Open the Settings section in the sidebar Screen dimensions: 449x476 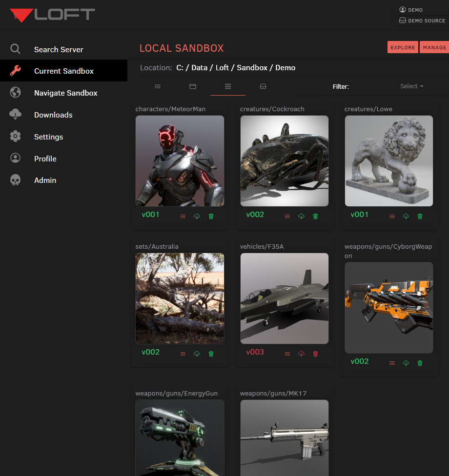click(x=48, y=137)
